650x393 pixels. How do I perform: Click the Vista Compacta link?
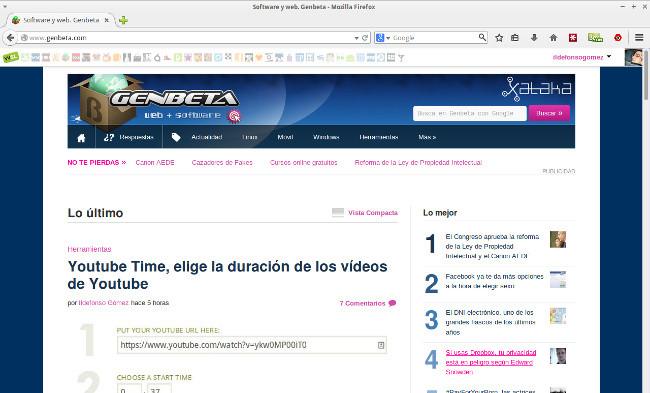[373, 213]
